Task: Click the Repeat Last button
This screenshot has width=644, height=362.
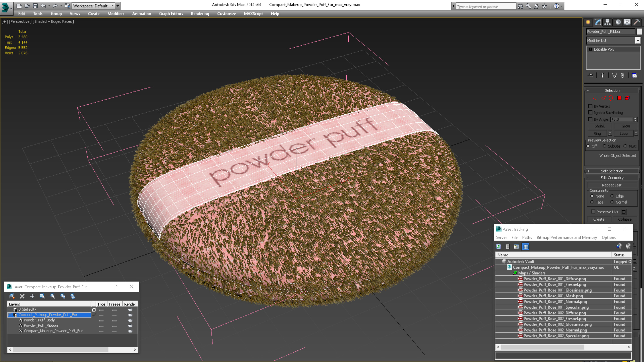Action: [x=612, y=185]
